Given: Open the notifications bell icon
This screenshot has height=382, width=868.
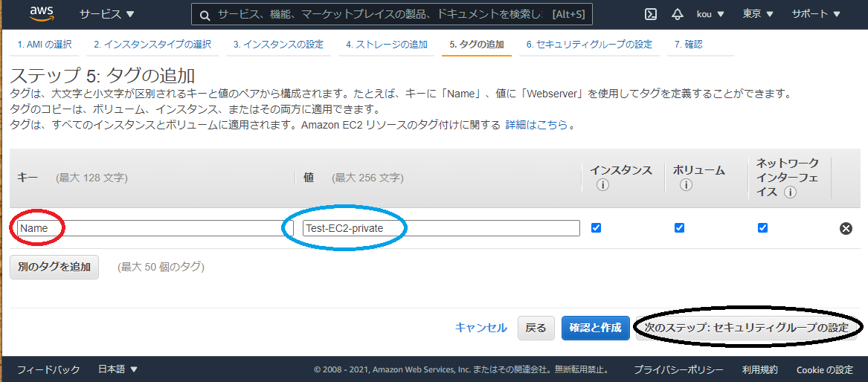Looking at the screenshot, I should 678,14.
